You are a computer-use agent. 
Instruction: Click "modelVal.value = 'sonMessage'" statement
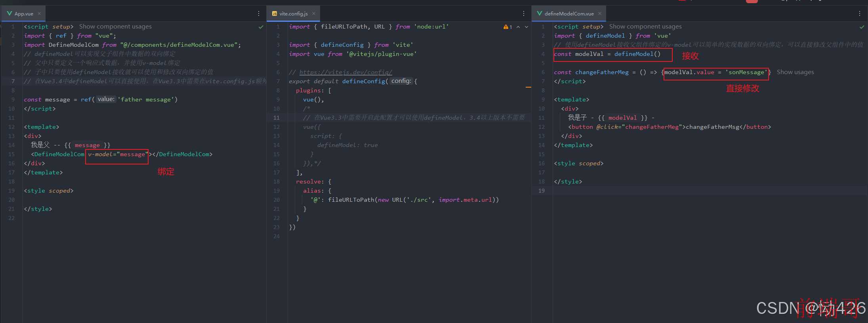pos(715,72)
